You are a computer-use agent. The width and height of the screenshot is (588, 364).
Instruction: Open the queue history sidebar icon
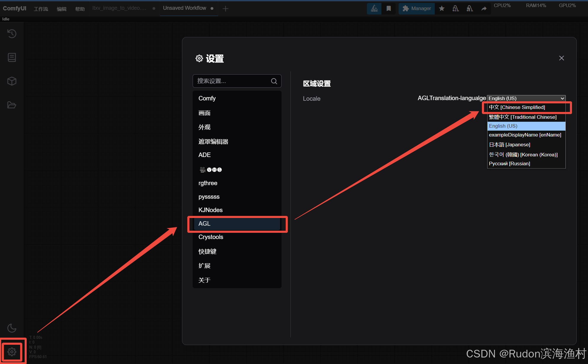click(x=12, y=33)
